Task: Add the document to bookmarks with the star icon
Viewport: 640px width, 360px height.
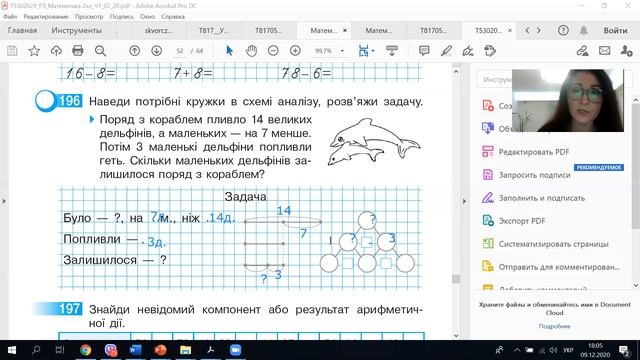Action: tap(34, 51)
